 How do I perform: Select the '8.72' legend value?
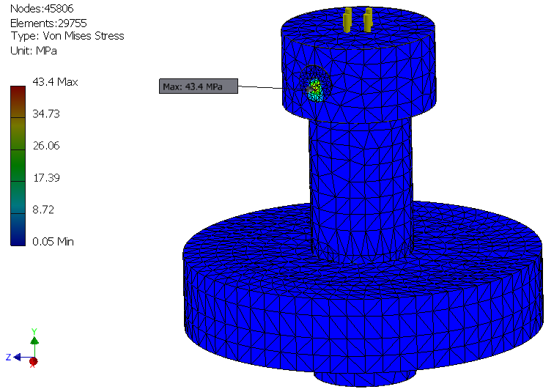[43, 210]
